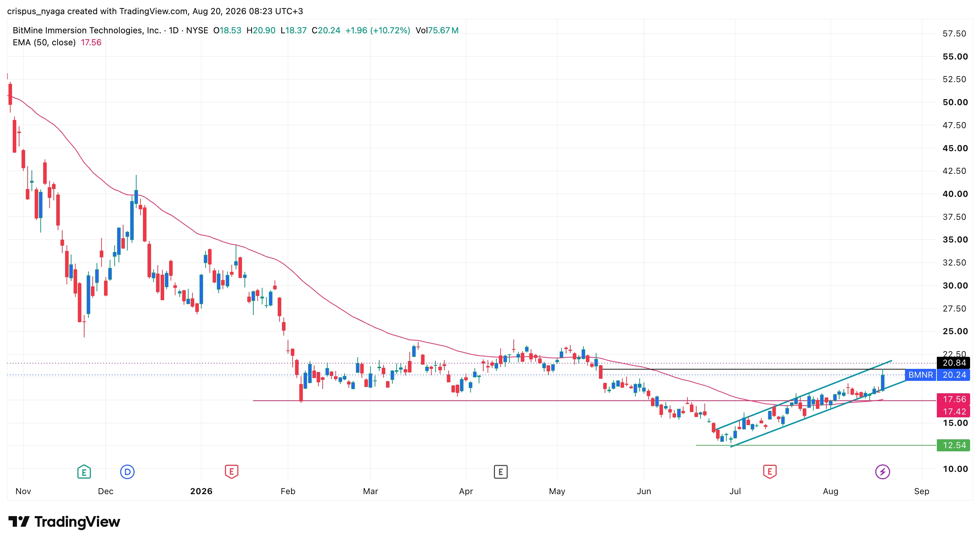Click the NYSE exchange label
The width and height of the screenshot is (980, 543).
coord(197,30)
